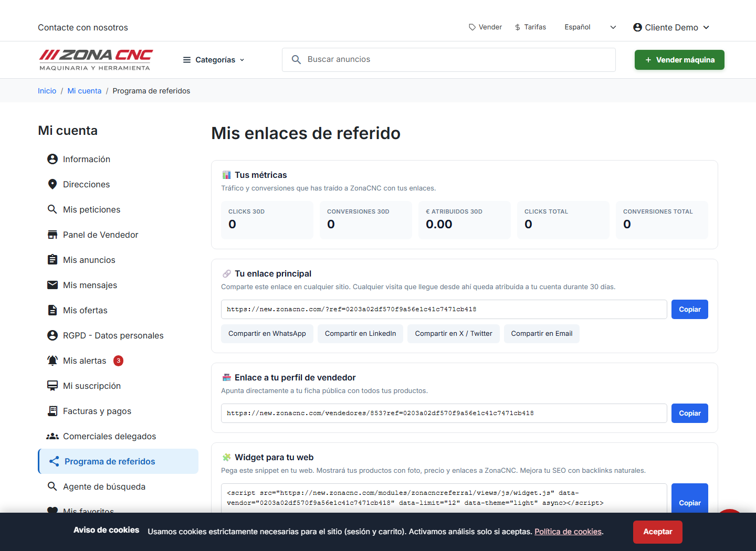Copy the vendor profile link
Screen dimensions: 756x551
click(x=689, y=414)
